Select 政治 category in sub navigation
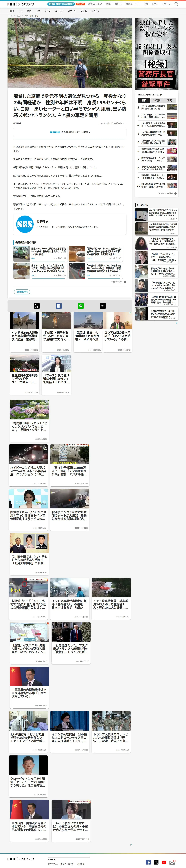This screenshot has height=868, width=186. point(12,11)
